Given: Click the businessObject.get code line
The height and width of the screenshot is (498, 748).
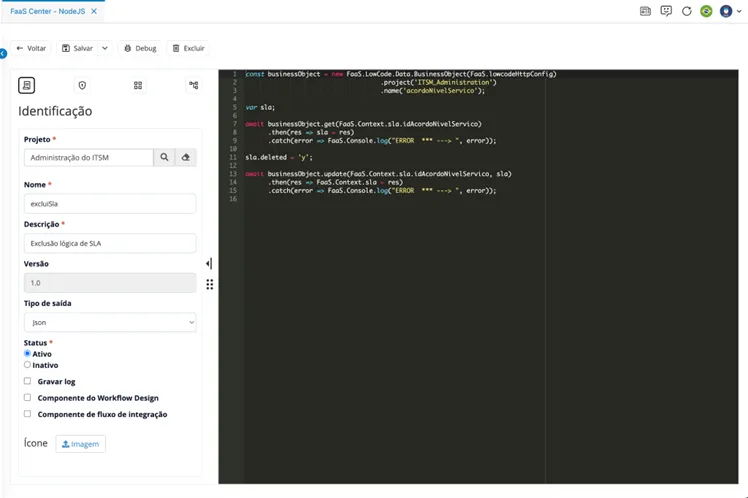Looking at the screenshot, I should [364, 124].
